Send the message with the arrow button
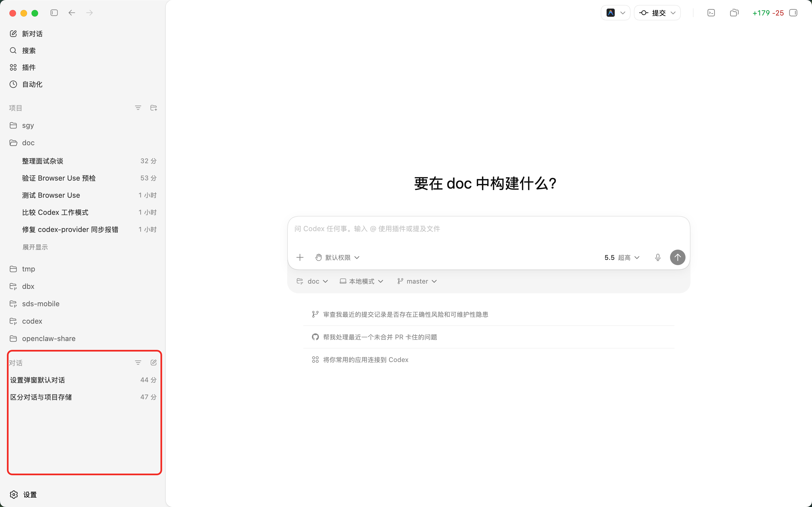 tap(677, 257)
